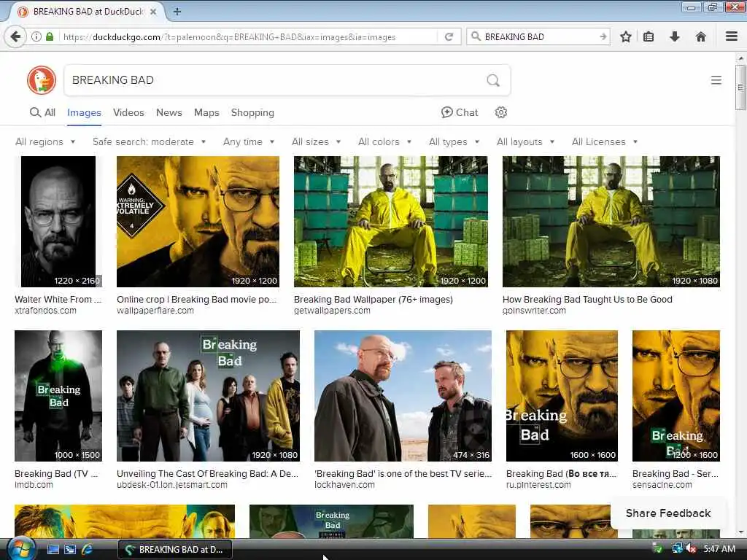The width and height of the screenshot is (747, 560).
Task: Open the cast group photo thumbnail
Action: pyautogui.click(x=208, y=396)
